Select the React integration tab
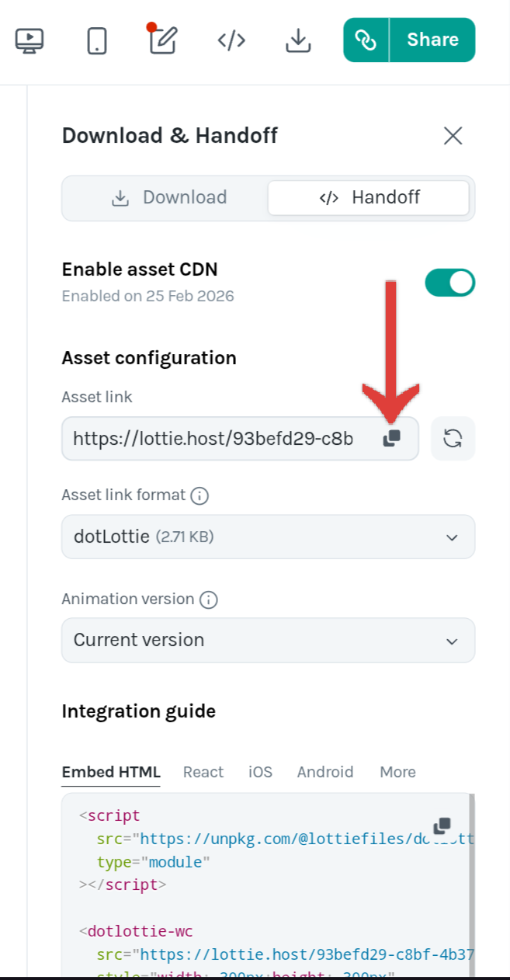 click(203, 772)
